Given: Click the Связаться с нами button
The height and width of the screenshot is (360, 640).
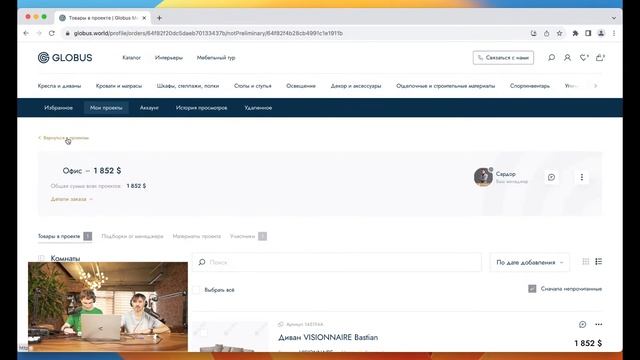Looking at the screenshot, I should tap(503, 58).
